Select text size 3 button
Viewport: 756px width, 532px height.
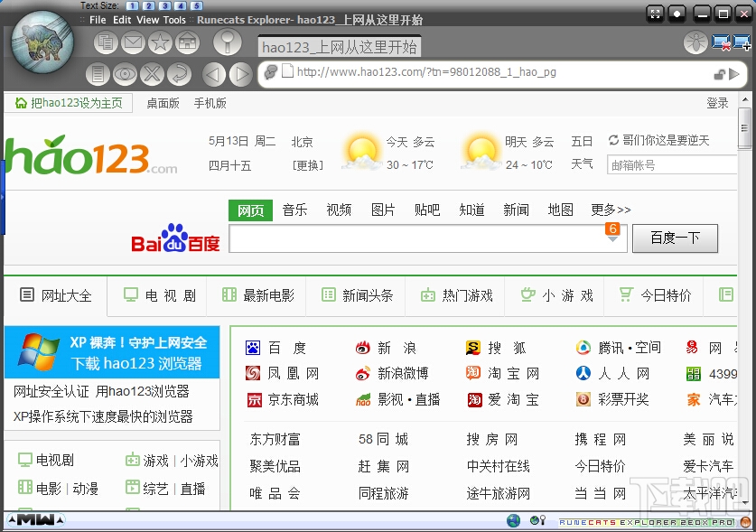[164, 5]
